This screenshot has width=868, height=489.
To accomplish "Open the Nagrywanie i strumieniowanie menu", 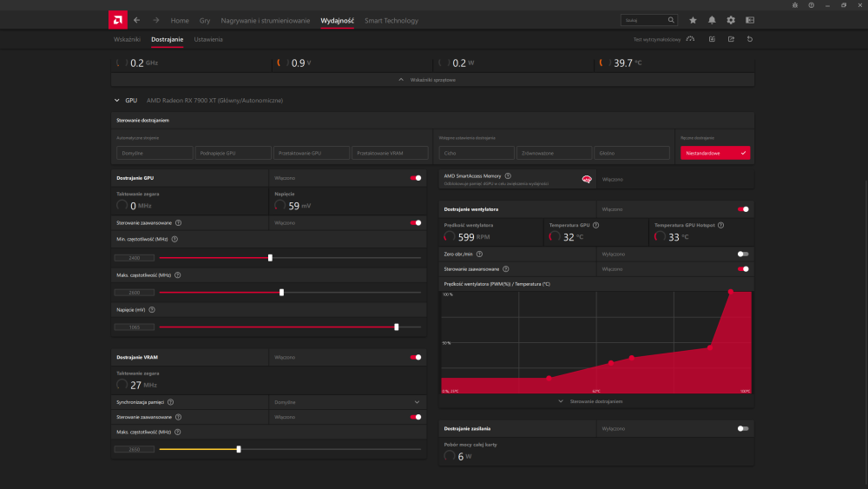I will click(x=265, y=20).
